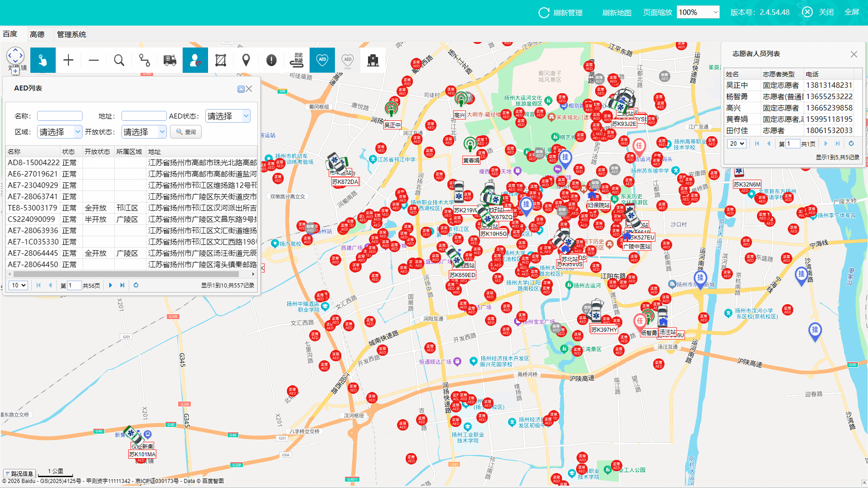
Task: Click ambulance 苏K397HY on the map
Action: 596,311
